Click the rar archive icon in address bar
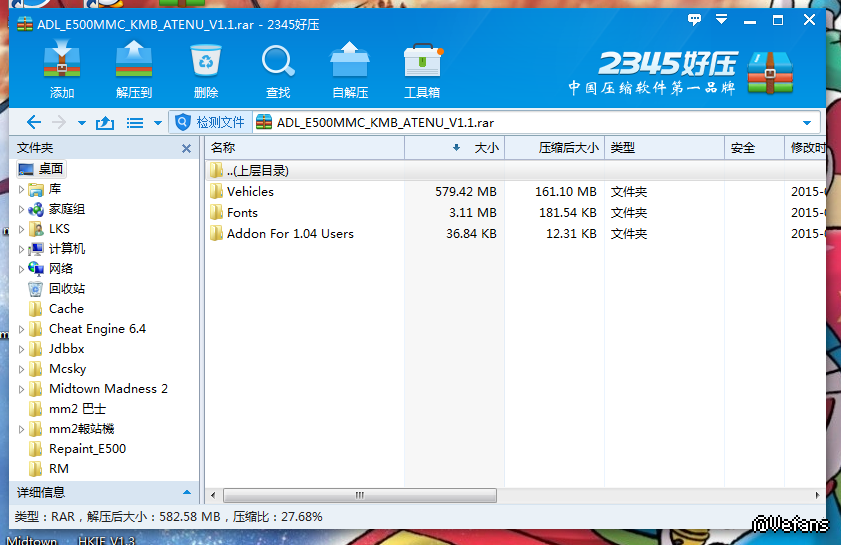The image size is (841, 545). click(264, 122)
